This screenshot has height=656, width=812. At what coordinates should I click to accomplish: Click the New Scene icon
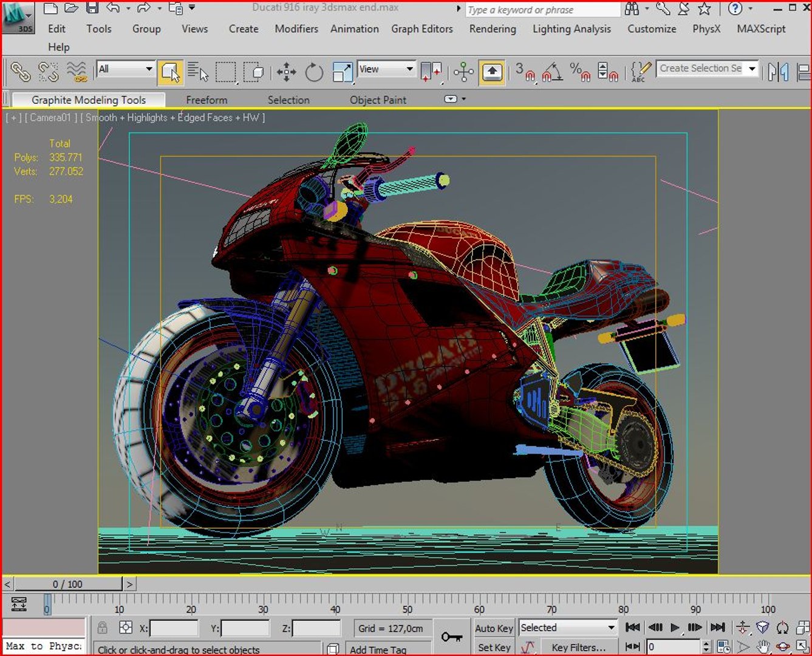click(x=51, y=8)
